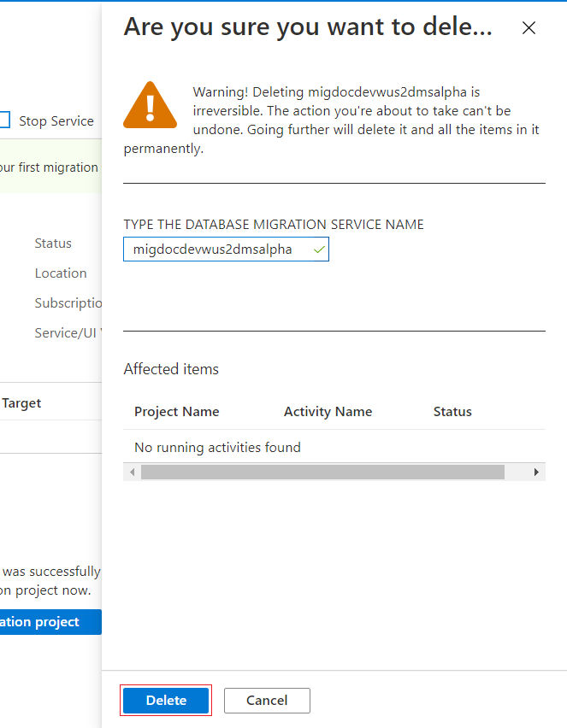Image resolution: width=567 pixels, height=728 pixels.
Task: Click the No running activities found row
Action: [217, 447]
